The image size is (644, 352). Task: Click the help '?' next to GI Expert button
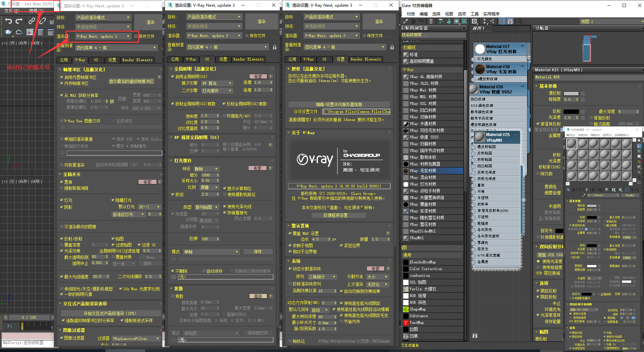tap(270, 76)
